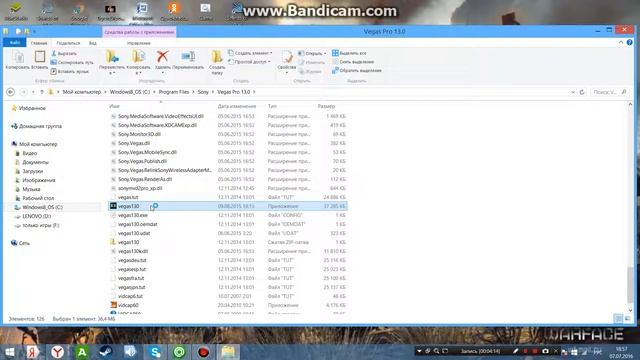Select LENOVO (D:) drive in navigation pane
640x360 pixels.
tap(36, 216)
